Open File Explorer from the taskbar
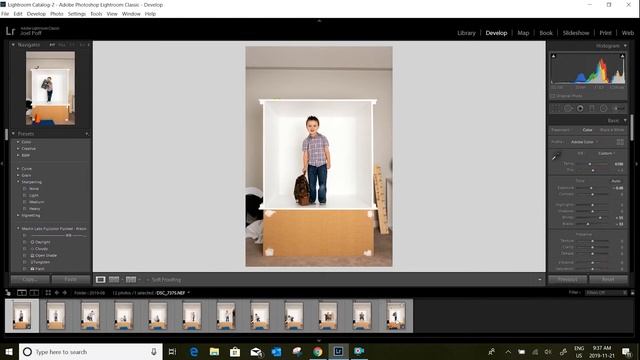 214,351
